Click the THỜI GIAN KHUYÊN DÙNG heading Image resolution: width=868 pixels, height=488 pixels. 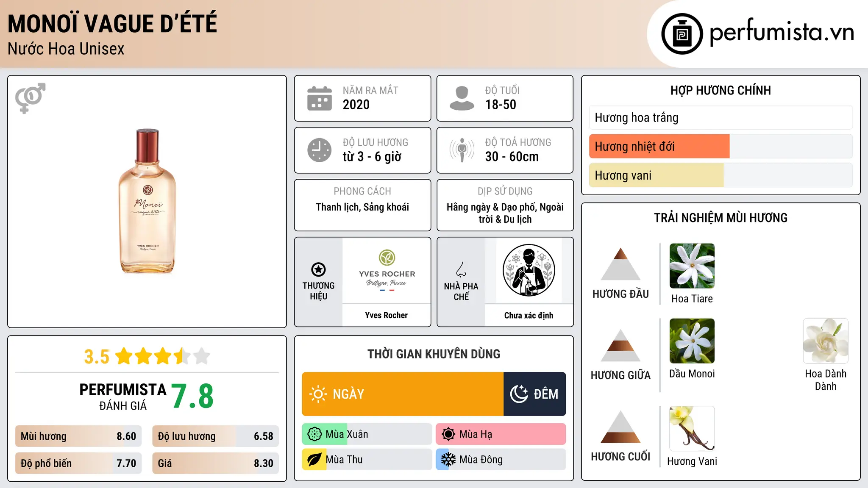pyautogui.click(x=434, y=354)
